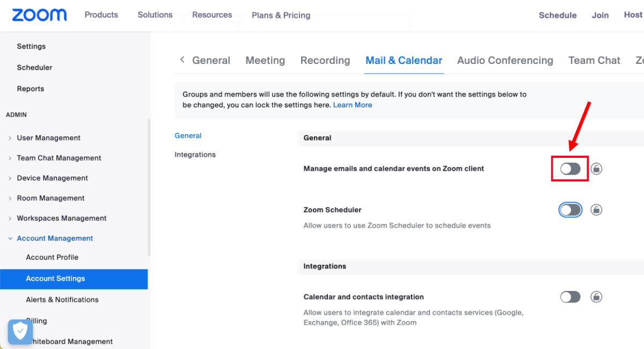
Task: Open the Solutions menu
Action: (155, 15)
